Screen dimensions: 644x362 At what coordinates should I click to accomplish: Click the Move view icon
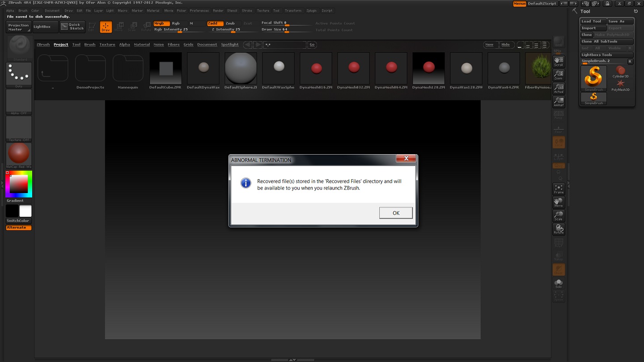coord(559,202)
